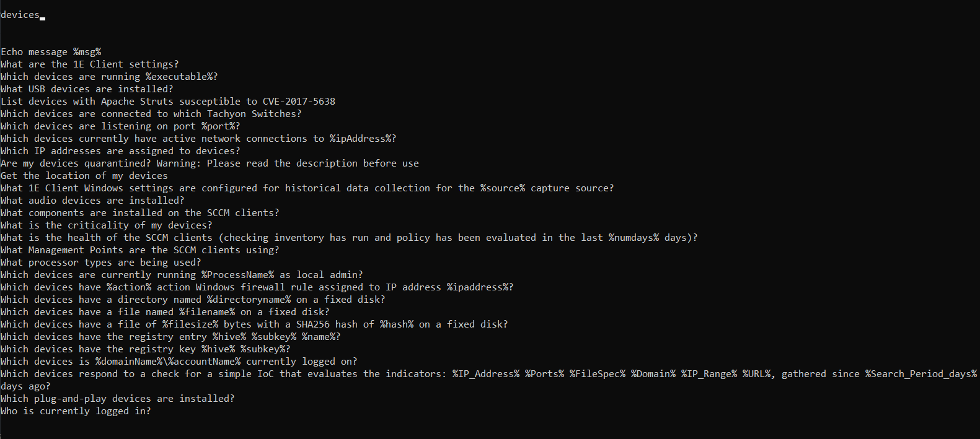The height and width of the screenshot is (439, 980).
Task: Click the Apache Struts CVE-2017-5638 line
Action: click(168, 102)
